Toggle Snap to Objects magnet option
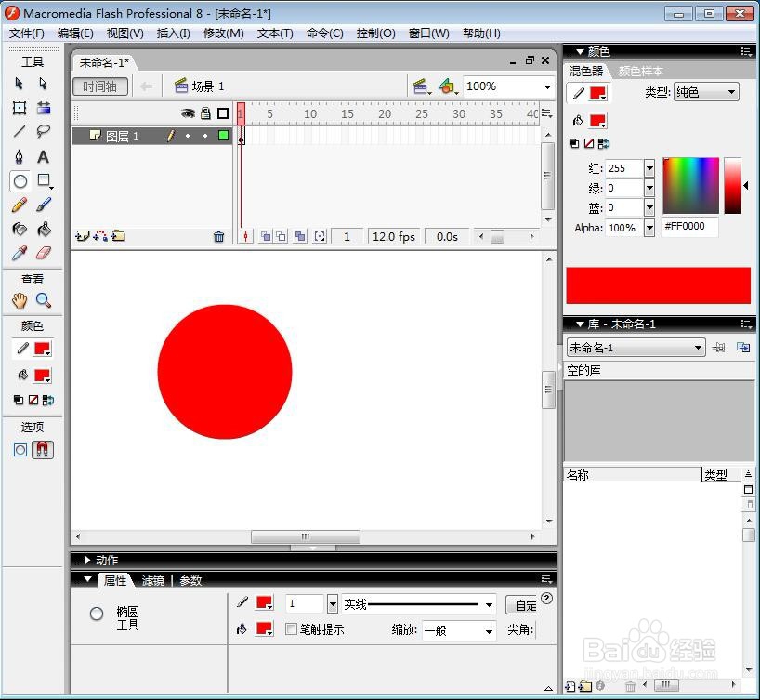The height and width of the screenshot is (700, 760). [x=43, y=450]
